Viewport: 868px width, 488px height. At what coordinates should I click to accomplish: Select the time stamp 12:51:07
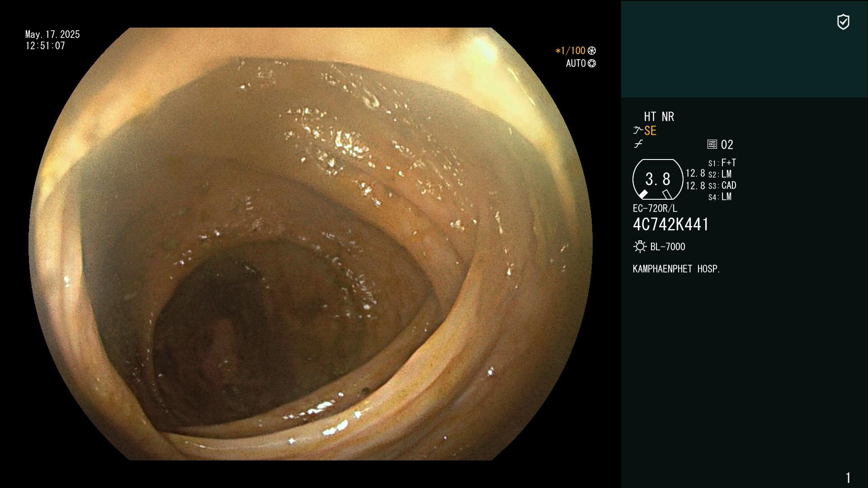point(45,46)
